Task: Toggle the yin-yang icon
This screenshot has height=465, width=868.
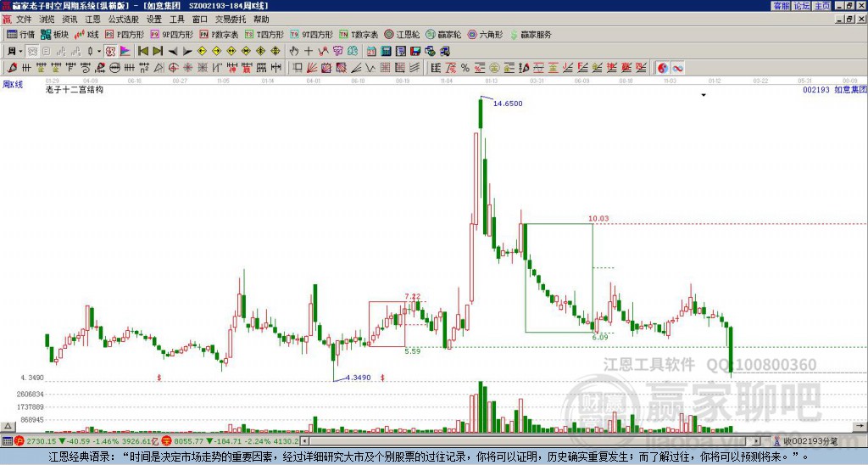Action: [663, 68]
